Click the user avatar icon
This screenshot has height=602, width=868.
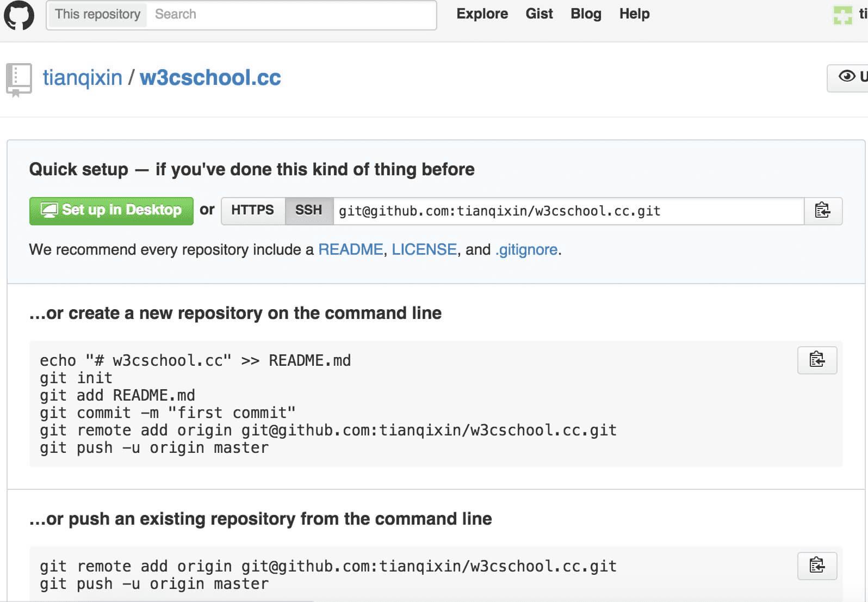842,15
